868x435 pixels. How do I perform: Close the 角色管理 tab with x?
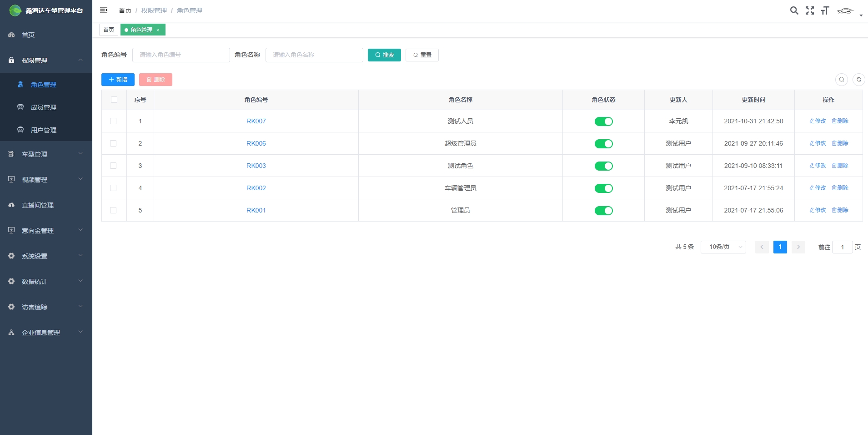point(158,30)
